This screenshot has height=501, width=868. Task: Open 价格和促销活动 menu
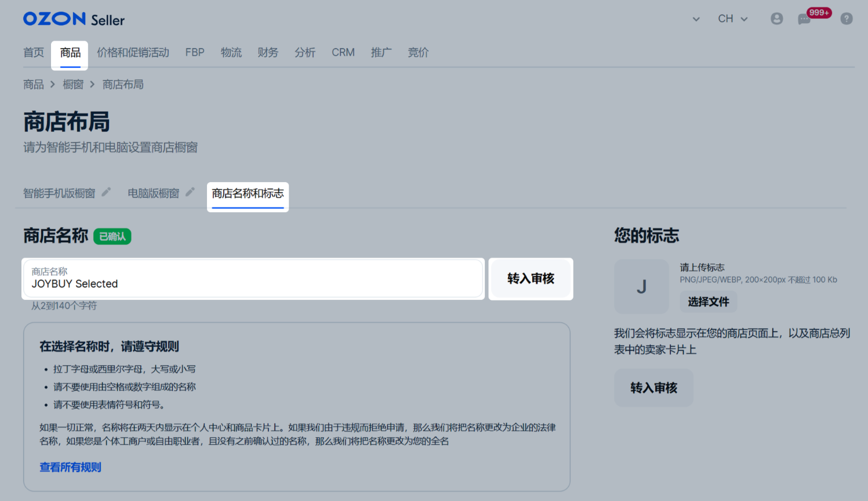[x=133, y=53]
